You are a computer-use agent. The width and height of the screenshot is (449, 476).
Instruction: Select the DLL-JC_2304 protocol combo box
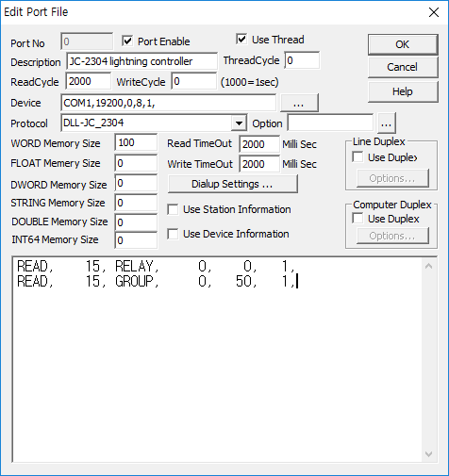click(154, 123)
